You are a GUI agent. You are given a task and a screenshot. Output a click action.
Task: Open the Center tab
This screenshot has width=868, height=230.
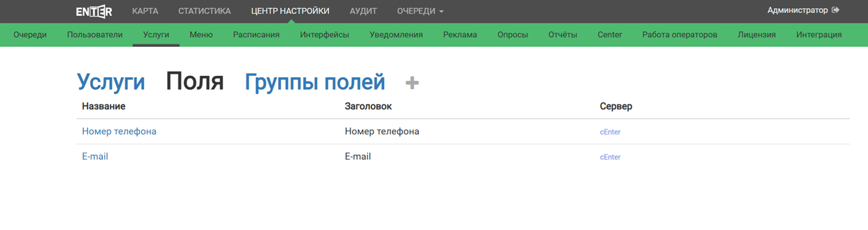pyautogui.click(x=610, y=35)
